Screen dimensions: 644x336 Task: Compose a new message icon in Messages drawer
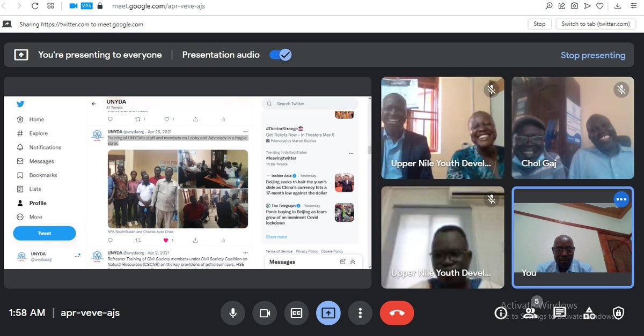tap(342, 262)
